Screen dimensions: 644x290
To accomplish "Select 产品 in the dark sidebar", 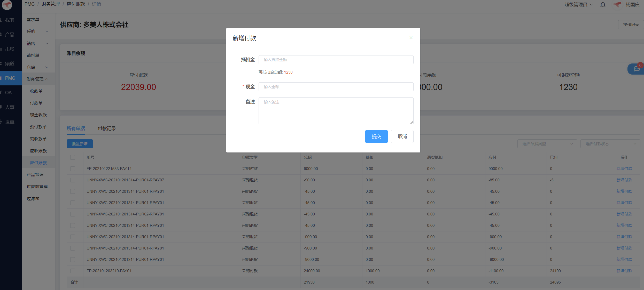I will click(10, 35).
